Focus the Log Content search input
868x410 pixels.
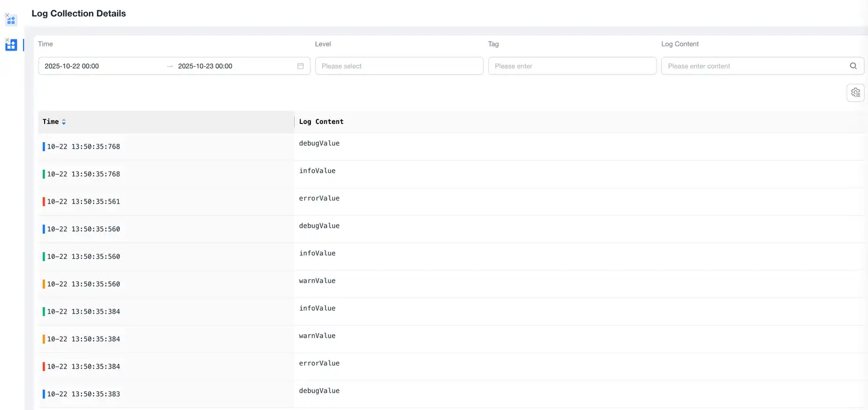click(753, 66)
